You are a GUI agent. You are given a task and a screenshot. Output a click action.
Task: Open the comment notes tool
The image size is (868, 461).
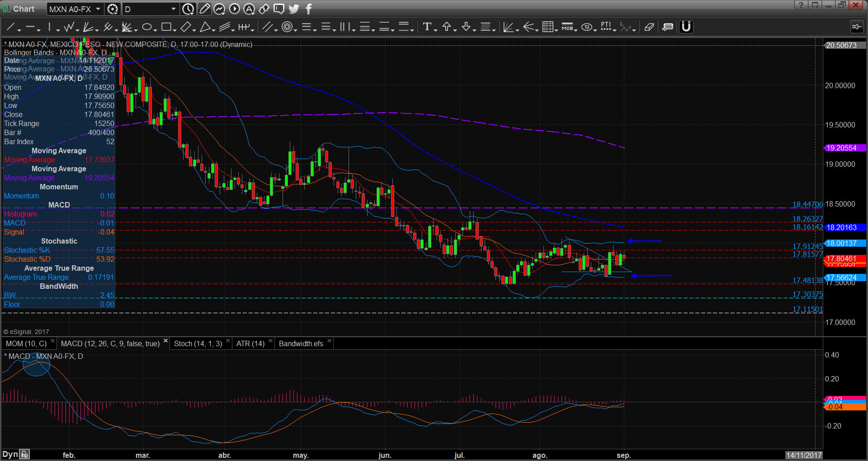[668, 27]
